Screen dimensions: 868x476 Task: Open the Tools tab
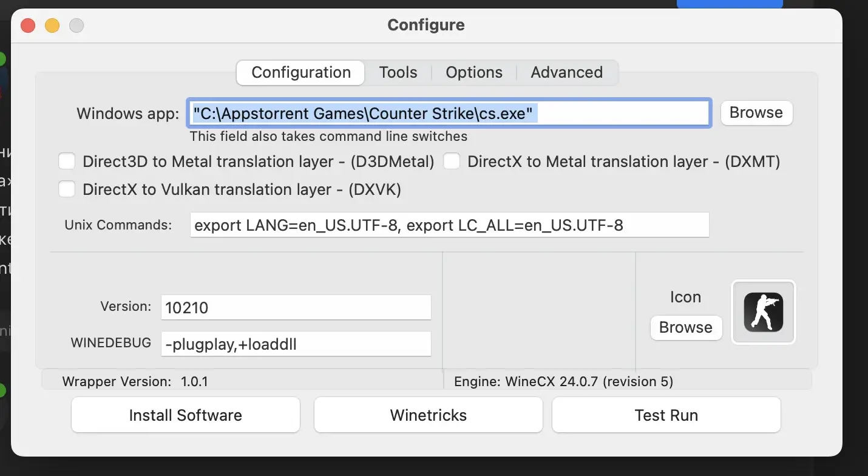click(398, 73)
